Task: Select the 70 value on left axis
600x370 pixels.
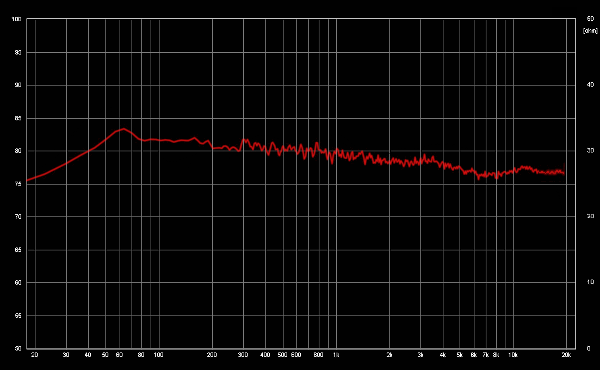Action: point(18,217)
